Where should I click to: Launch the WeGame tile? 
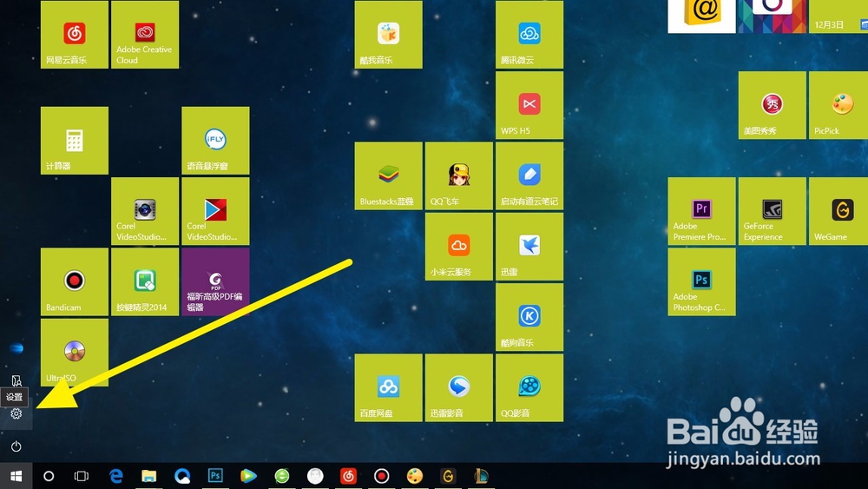[x=838, y=211]
